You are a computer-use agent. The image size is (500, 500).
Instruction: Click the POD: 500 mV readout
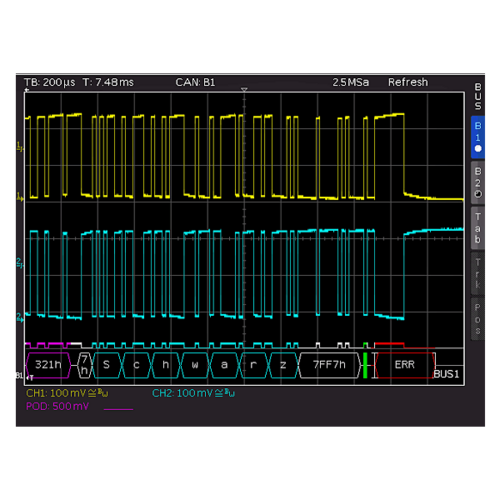pos(57,406)
